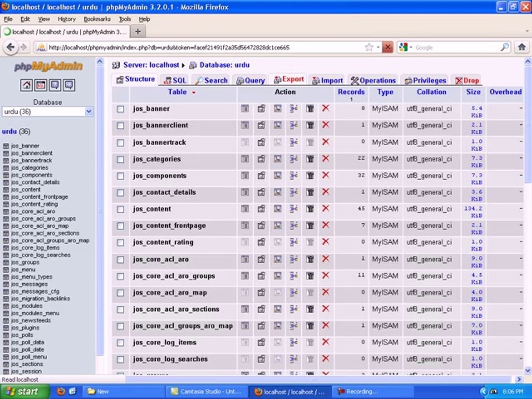Screen dimensions: 532x399
Task: Click the bottom horizontal scrollbar track
Action: [315, 379]
